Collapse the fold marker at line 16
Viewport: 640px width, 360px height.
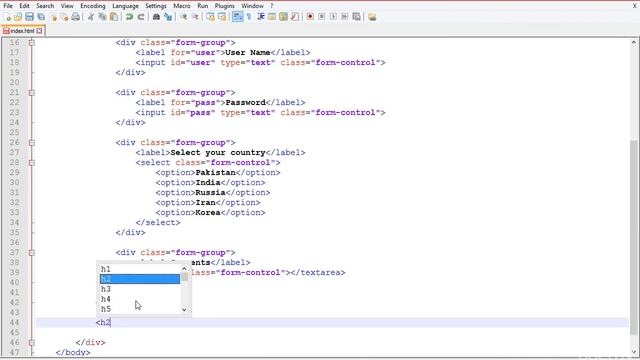[32, 42]
